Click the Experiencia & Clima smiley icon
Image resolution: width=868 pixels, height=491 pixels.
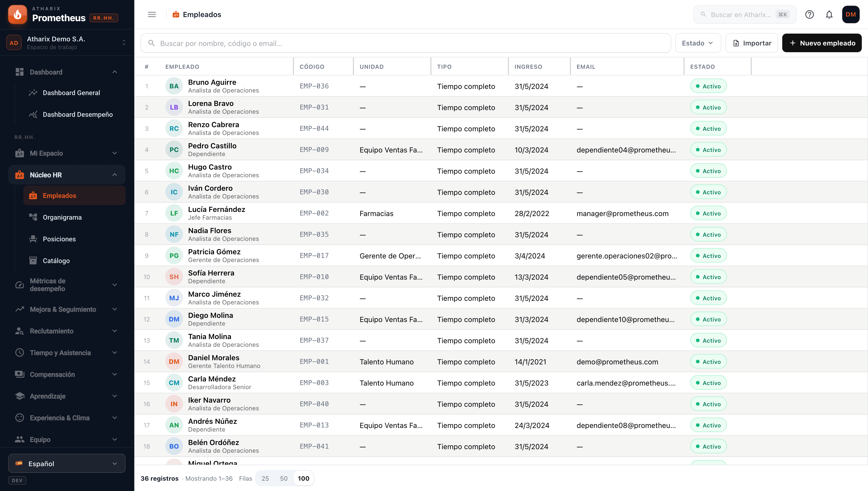(x=20, y=418)
